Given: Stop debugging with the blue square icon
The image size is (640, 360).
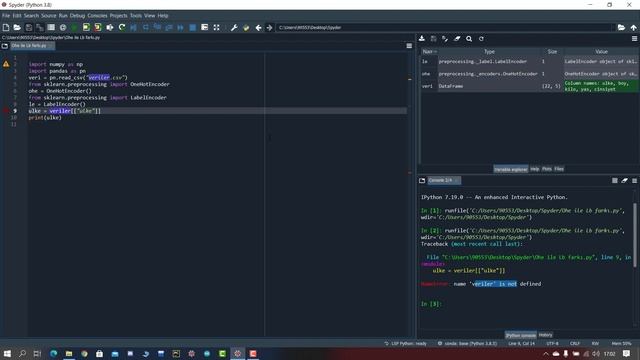Looking at the screenshot, I should [193, 27].
